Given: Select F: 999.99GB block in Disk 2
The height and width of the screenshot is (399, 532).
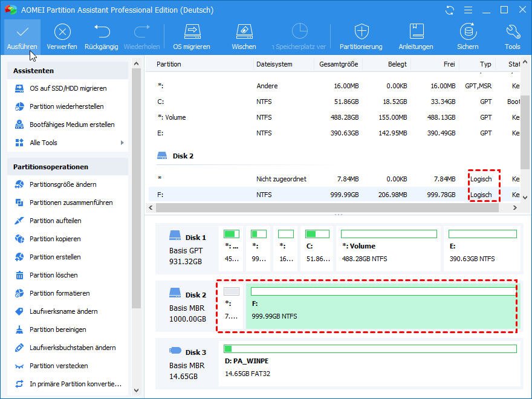Looking at the screenshot, I should pyautogui.click(x=383, y=306).
